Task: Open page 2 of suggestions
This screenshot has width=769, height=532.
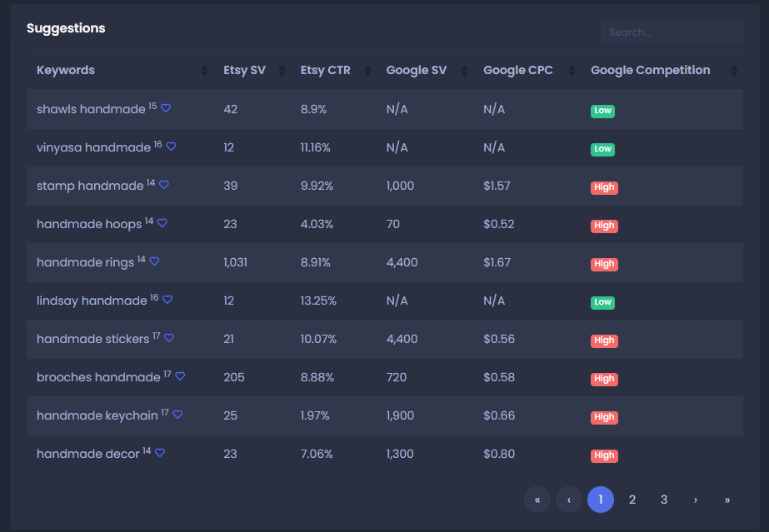Action: click(x=632, y=500)
